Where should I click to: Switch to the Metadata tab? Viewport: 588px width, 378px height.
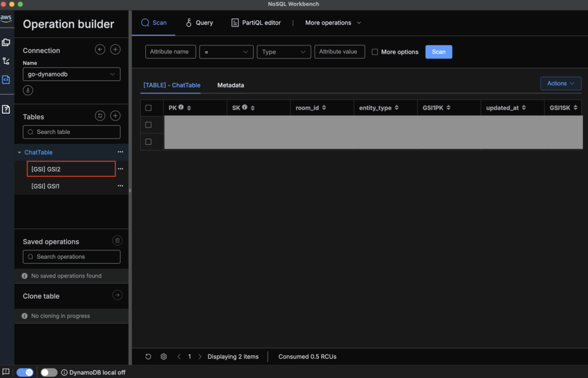[x=230, y=85]
